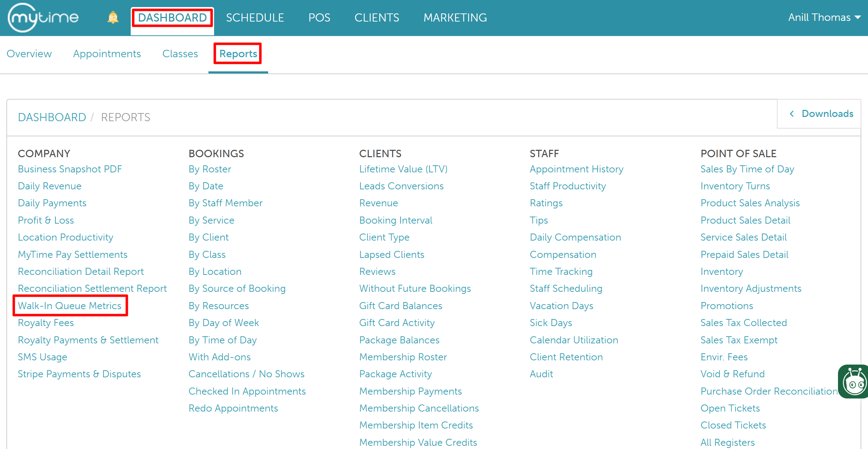View the Redo Appointments report
Viewport: 868px width, 449px height.
[x=234, y=408]
